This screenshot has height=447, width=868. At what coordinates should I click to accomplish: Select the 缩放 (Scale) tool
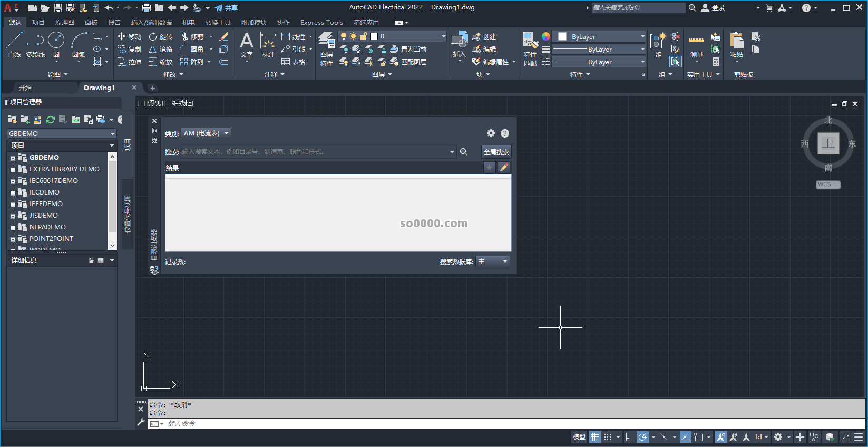click(161, 62)
